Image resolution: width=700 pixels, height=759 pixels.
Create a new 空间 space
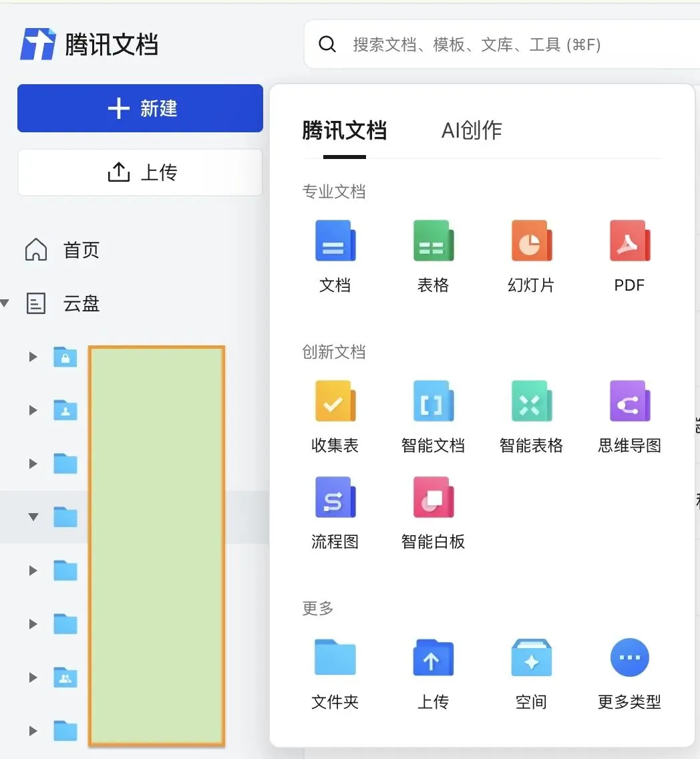tap(531, 673)
